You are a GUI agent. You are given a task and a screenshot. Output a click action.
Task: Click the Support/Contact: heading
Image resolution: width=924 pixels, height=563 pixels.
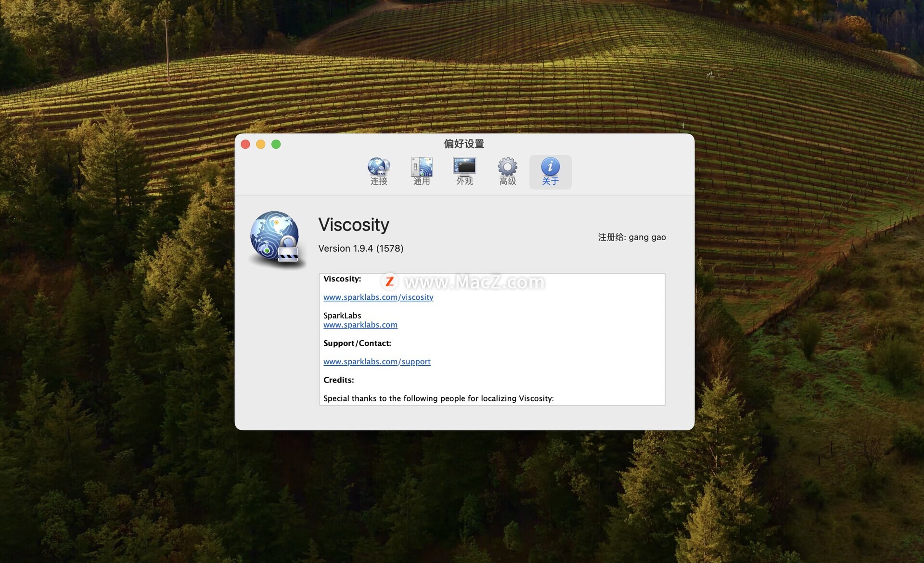(x=357, y=343)
